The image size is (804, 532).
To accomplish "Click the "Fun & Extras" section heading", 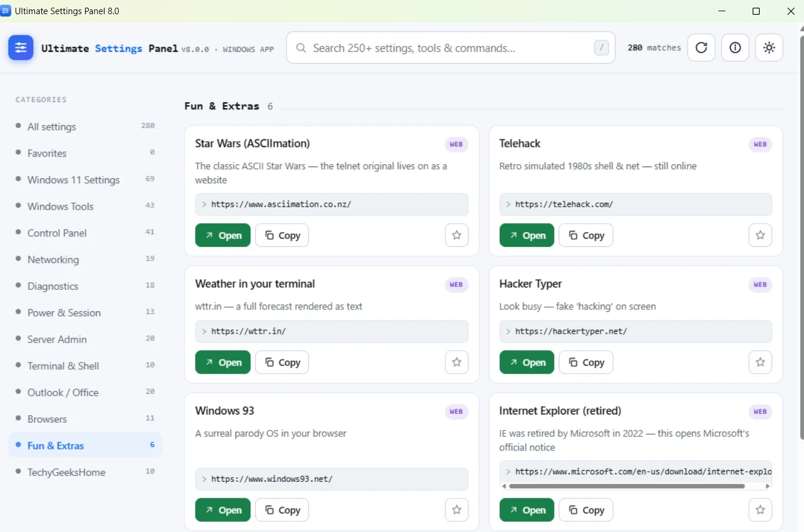I will click(222, 106).
